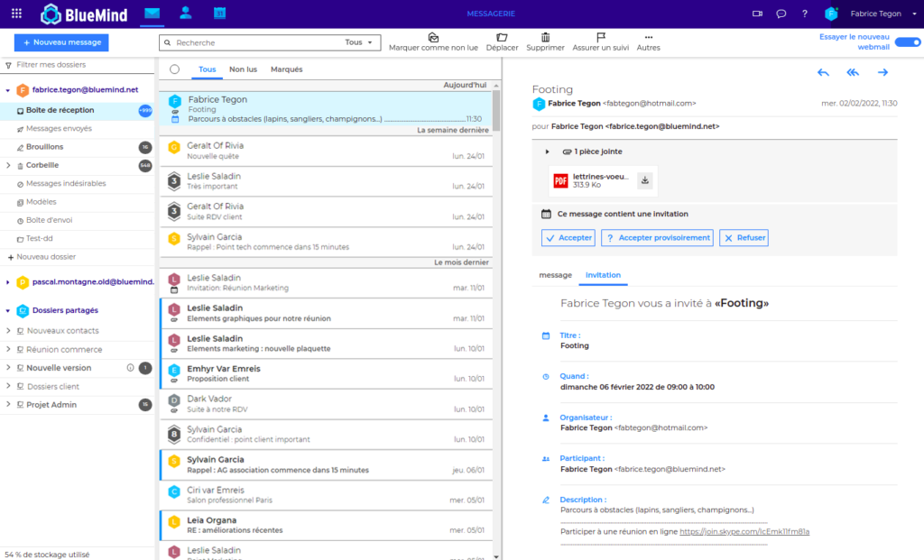Click the reply arrow icon
924x560 pixels.
tap(823, 72)
